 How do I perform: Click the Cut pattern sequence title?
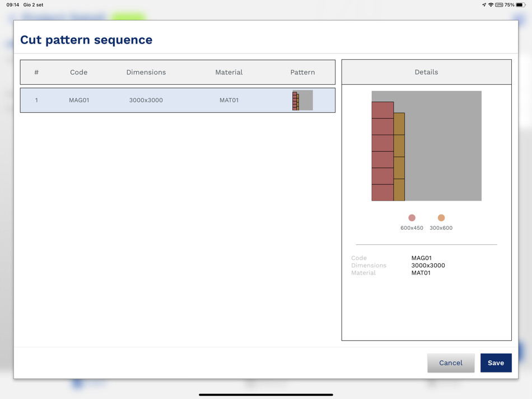[86, 40]
